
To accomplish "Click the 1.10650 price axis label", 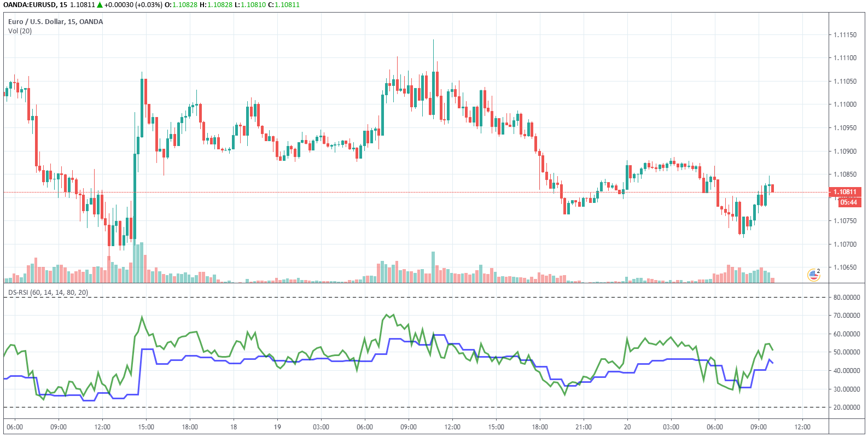I will [845, 267].
